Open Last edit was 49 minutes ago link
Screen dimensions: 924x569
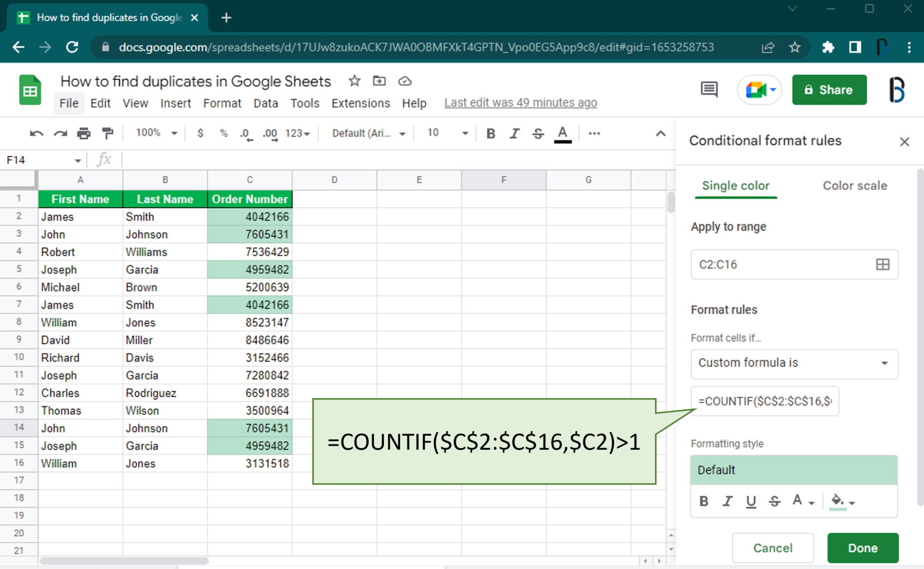tap(520, 103)
